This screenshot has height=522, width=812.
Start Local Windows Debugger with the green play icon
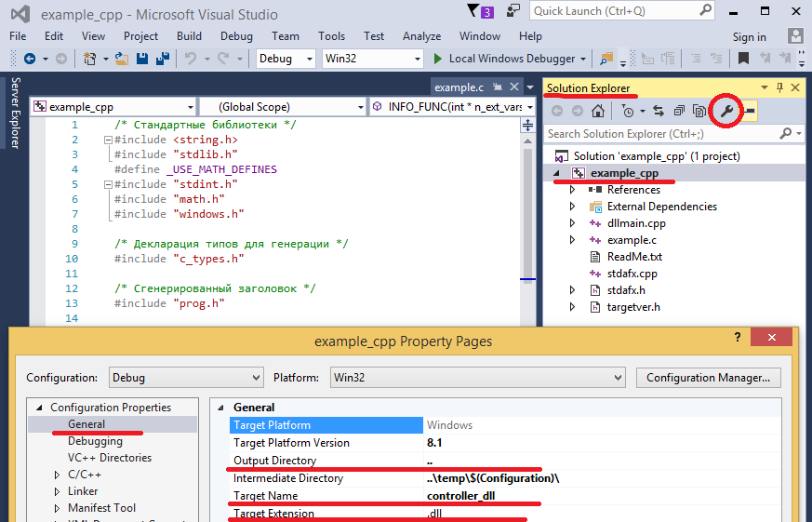[x=438, y=59]
